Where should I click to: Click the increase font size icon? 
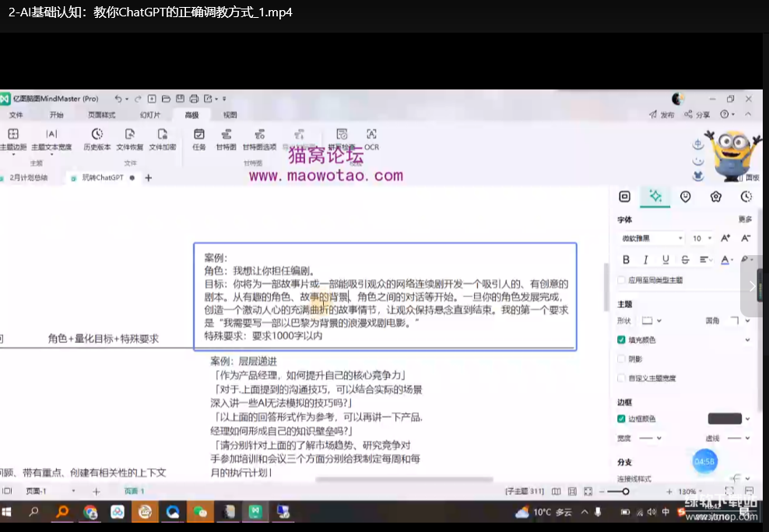(725, 238)
